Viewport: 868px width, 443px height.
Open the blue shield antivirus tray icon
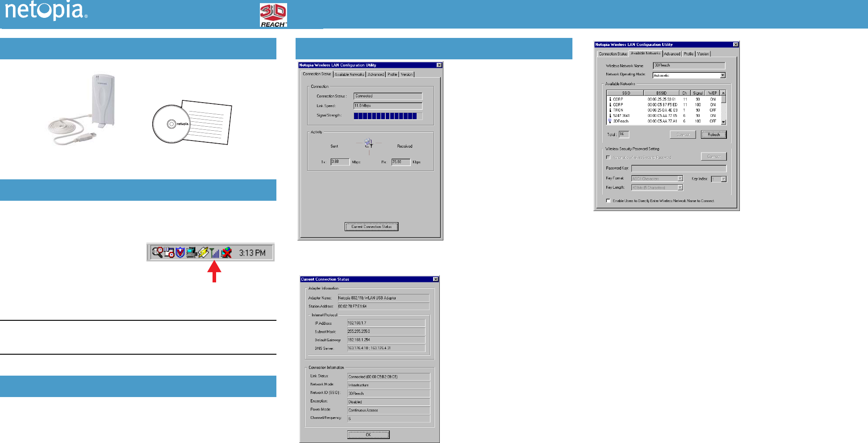pyautogui.click(x=180, y=253)
